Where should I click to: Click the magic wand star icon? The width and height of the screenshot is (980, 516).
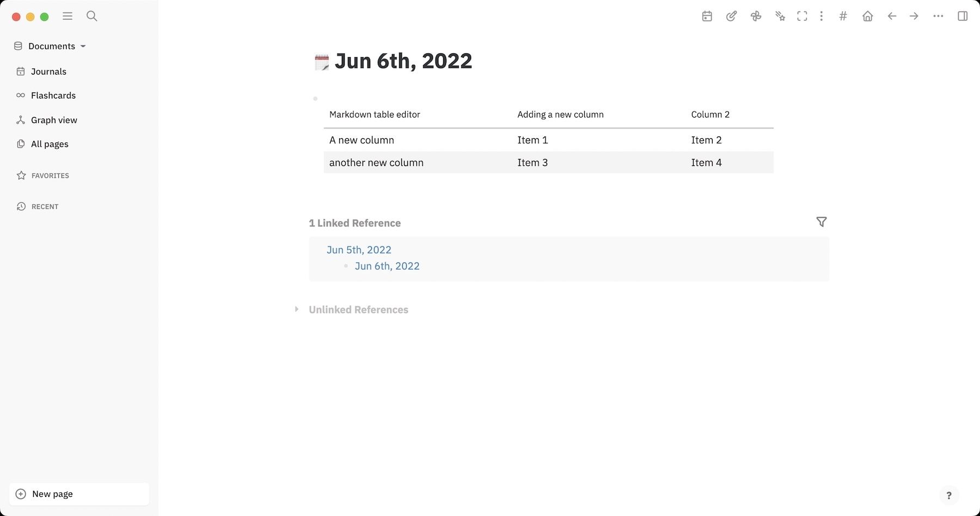click(x=780, y=16)
